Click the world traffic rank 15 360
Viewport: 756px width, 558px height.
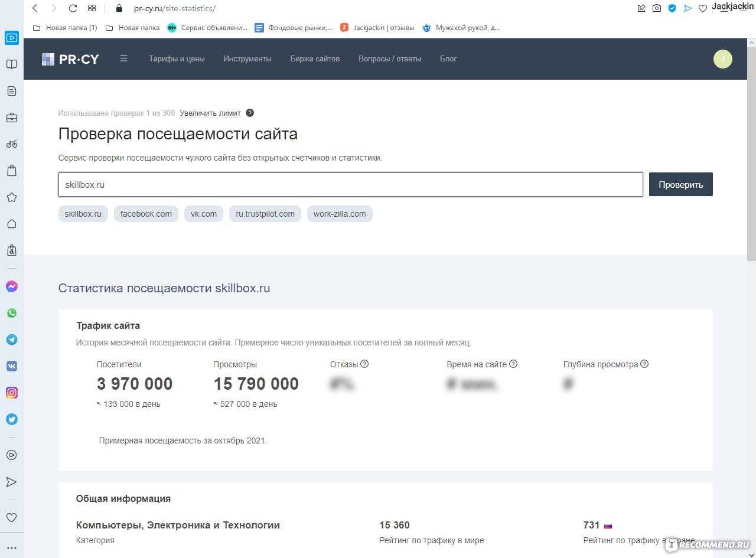(x=395, y=525)
